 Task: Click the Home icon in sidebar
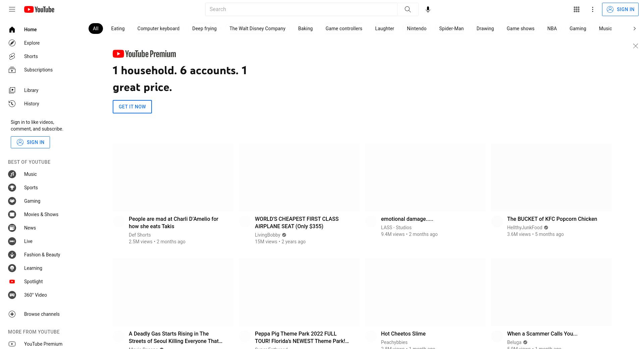click(x=12, y=30)
